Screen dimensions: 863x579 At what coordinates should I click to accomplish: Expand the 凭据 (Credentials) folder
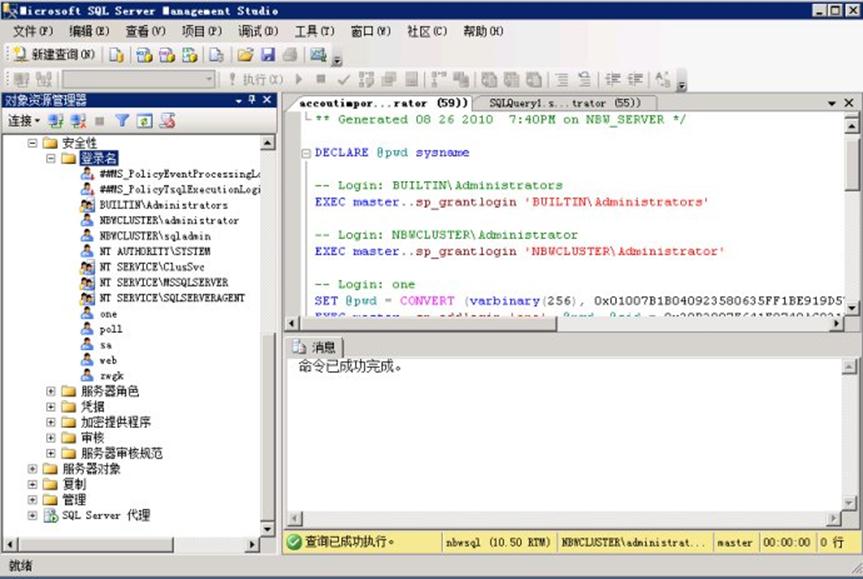tap(51, 407)
